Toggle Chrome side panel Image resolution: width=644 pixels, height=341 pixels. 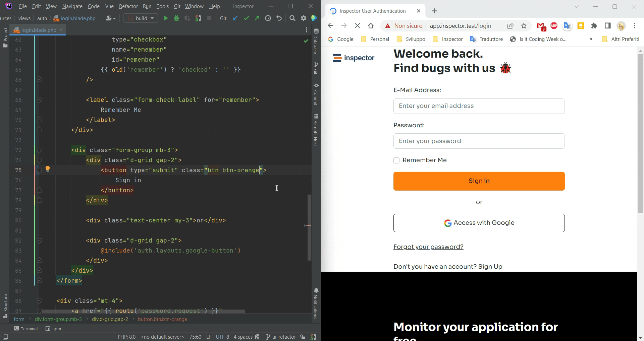[607, 26]
